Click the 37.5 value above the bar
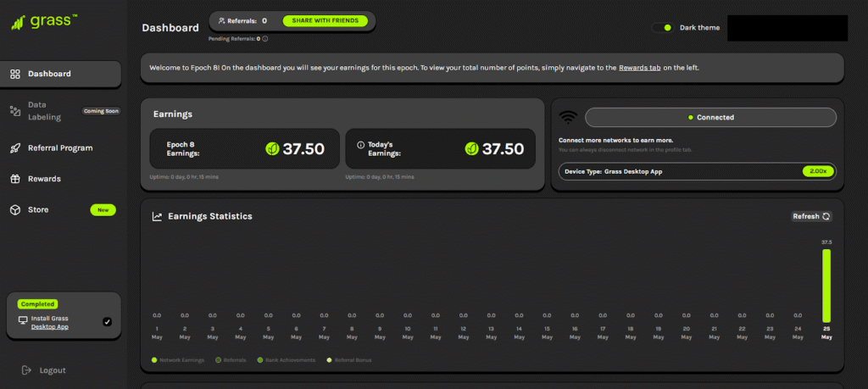The height and width of the screenshot is (389, 868). point(826,242)
